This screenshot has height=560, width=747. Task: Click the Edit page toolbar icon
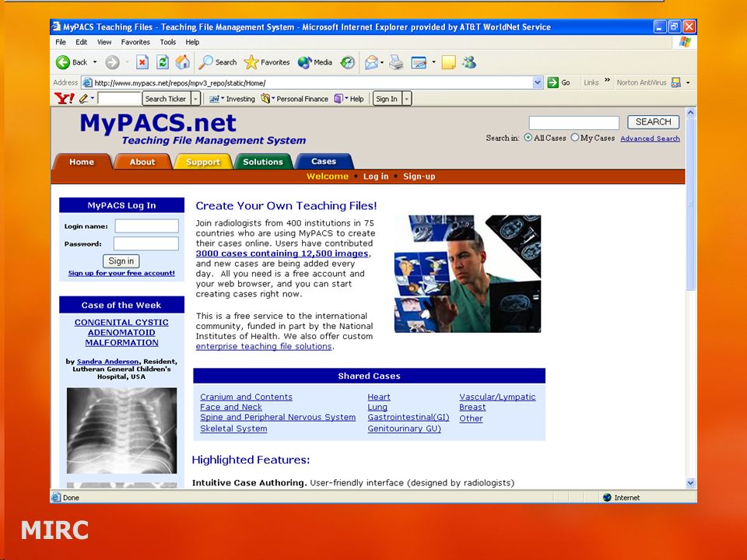419,62
